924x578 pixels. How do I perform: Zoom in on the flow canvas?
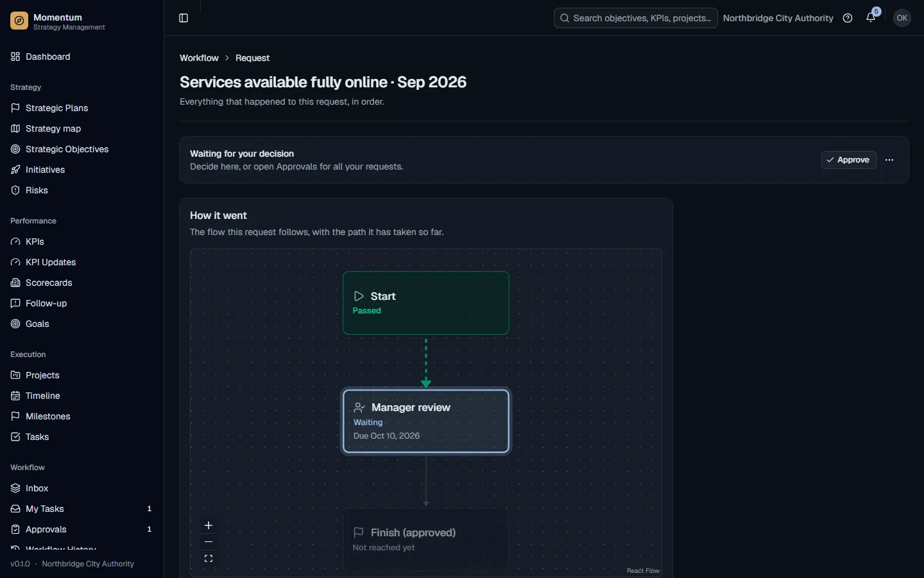tap(209, 525)
